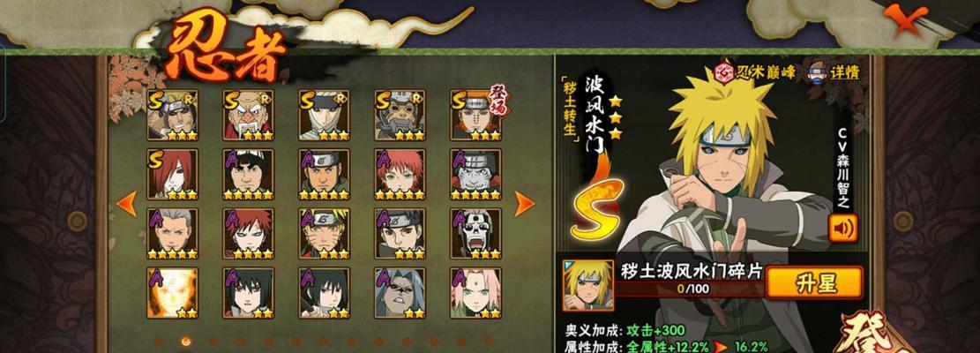Image resolution: width=980 pixels, height=353 pixels.
Task: Click Minato fragment icon beside progress bar
Action: pyautogui.click(x=587, y=286)
